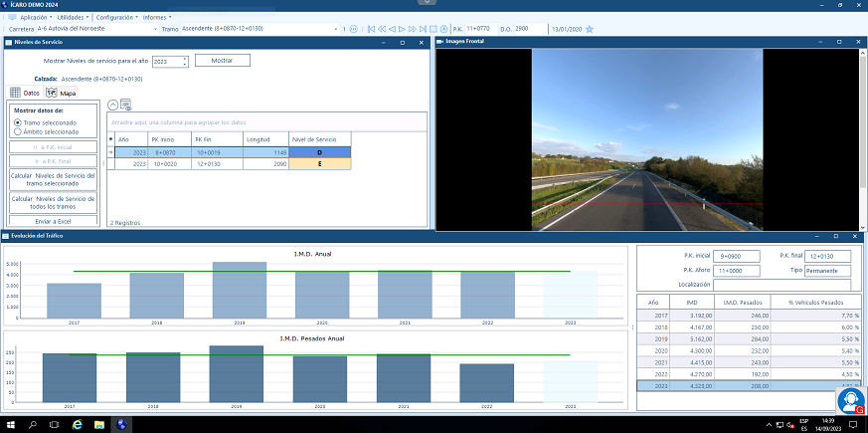Select the 'Ámbito seleccionado' radio button
This screenshot has height=433, width=868.
18,130
